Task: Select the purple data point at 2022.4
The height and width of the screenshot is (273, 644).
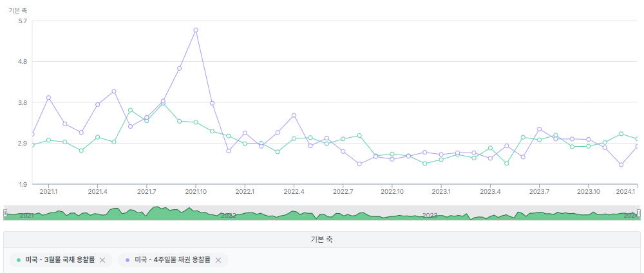Action: pos(294,115)
